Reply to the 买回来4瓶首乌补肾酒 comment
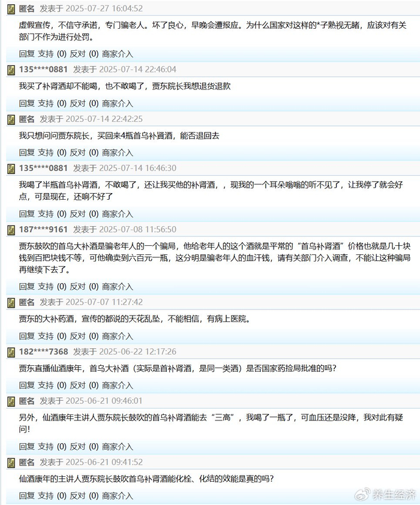420x505 pixels. pyautogui.click(x=27, y=152)
